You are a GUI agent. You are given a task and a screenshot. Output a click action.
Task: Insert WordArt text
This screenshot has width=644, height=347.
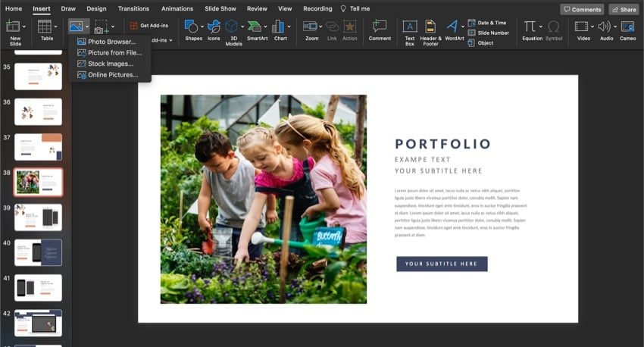(x=453, y=28)
